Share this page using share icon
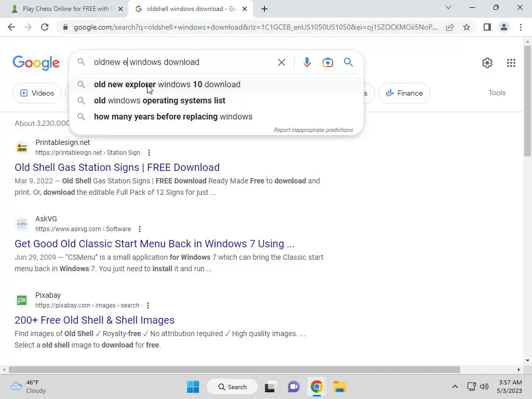This screenshot has width=532, height=399. [x=450, y=27]
